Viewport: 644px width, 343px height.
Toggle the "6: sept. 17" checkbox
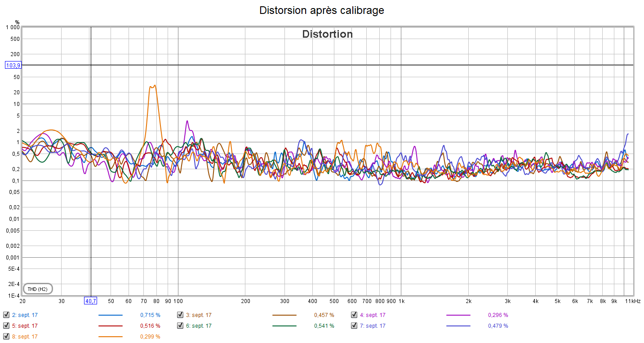point(180,325)
